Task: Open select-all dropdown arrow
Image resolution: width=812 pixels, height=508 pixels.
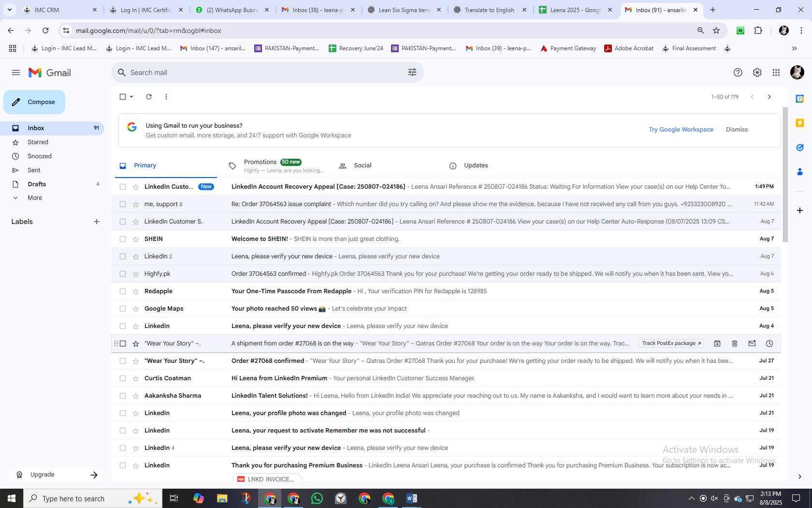Action: pos(131,97)
